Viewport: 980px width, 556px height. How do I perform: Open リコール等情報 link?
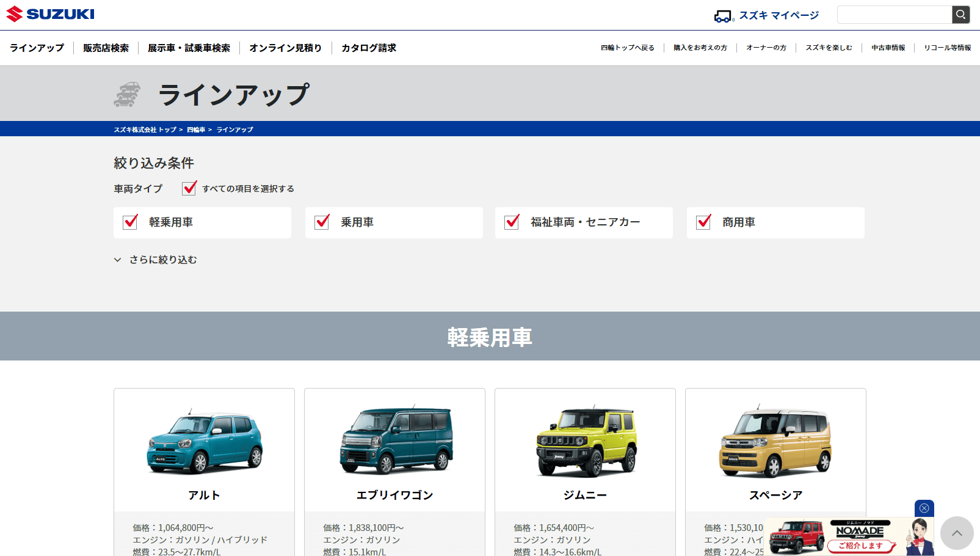coord(947,48)
